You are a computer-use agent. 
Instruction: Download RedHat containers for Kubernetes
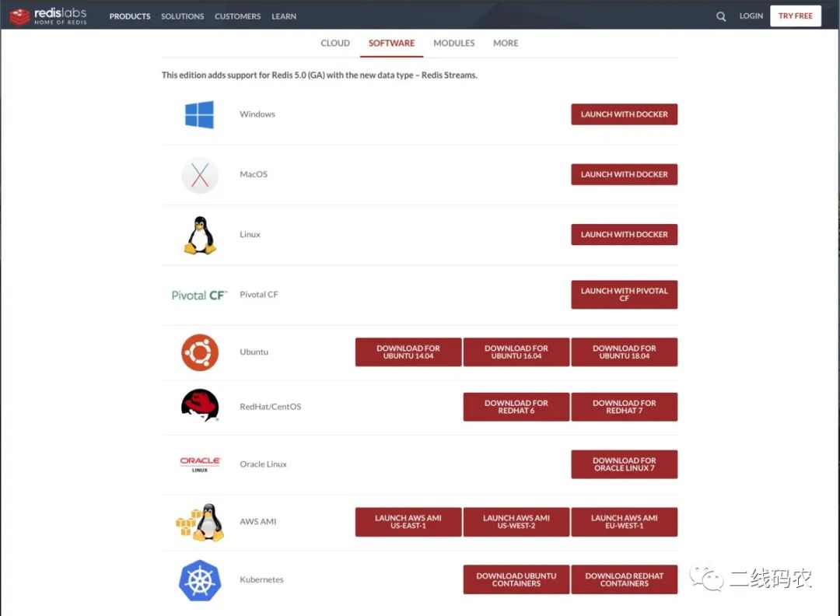pyautogui.click(x=624, y=579)
